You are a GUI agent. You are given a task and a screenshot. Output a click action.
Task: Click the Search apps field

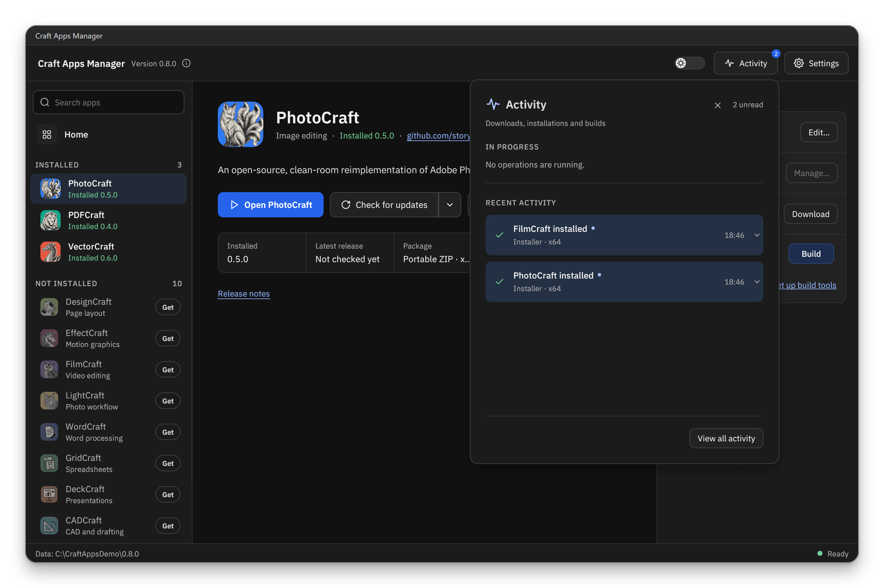click(x=108, y=103)
